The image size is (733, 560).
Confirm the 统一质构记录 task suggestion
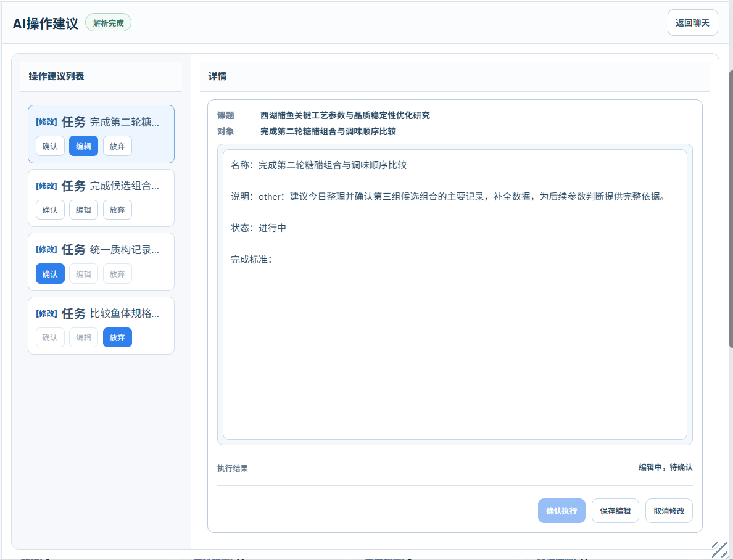(x=50, y=274)
